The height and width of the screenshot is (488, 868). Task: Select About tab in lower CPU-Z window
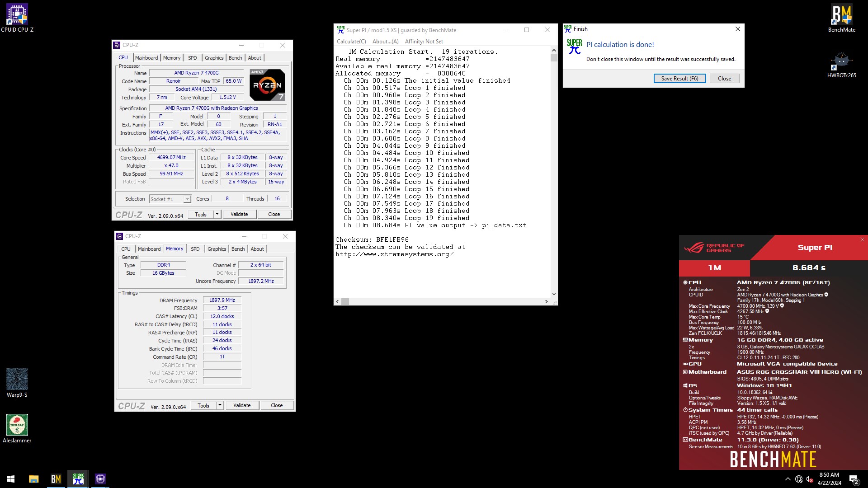coord(257,249)
